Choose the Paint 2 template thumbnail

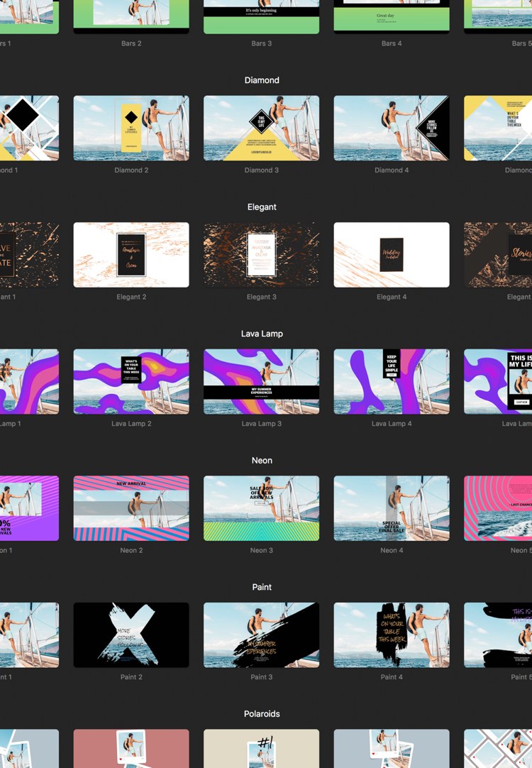coord(131,635)
